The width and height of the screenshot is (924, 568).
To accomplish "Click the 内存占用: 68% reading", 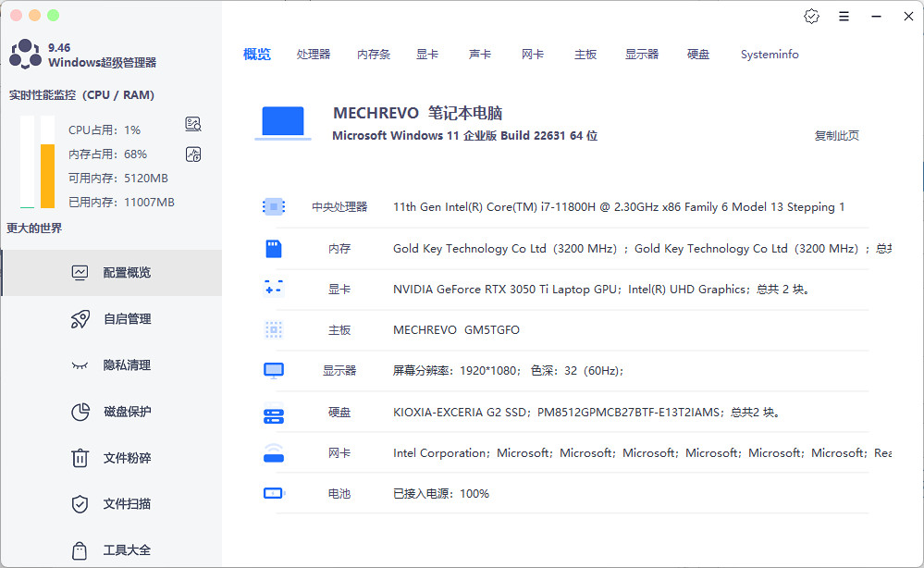I will [x=108, y=154].
